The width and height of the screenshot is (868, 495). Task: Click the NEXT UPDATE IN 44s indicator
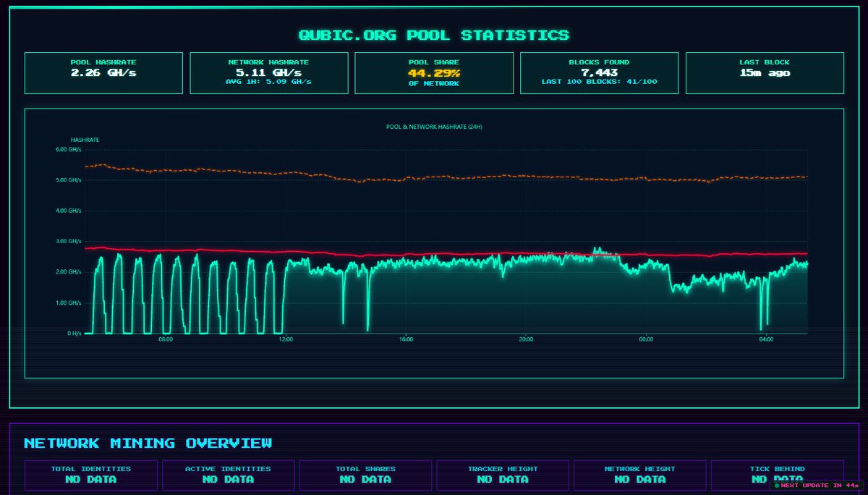tap(817, 485)
